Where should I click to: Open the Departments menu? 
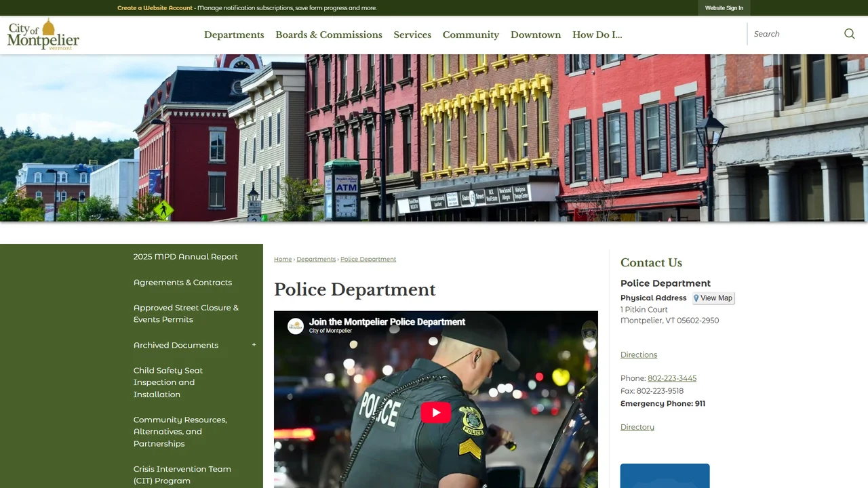[234, 35]
